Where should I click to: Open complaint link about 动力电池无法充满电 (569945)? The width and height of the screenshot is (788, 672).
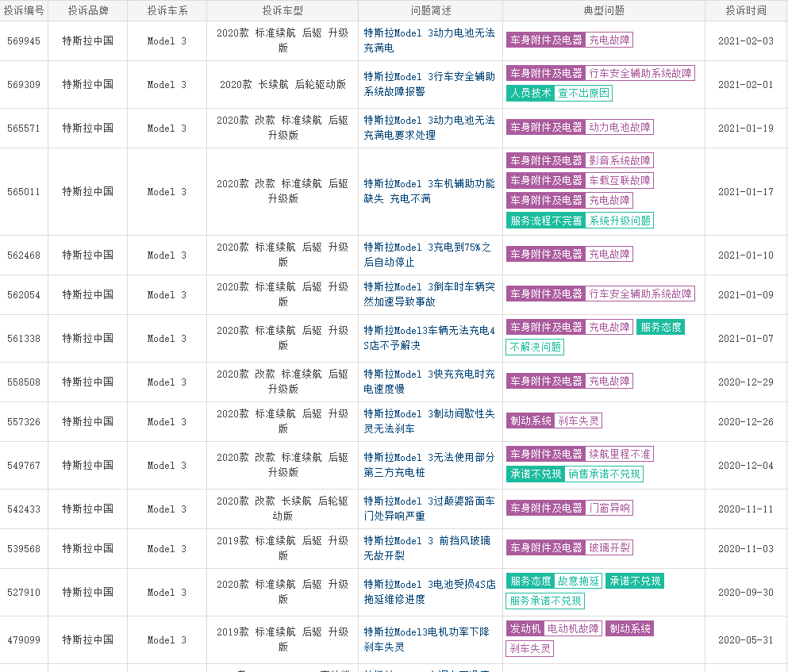click(x=429, y=40)
